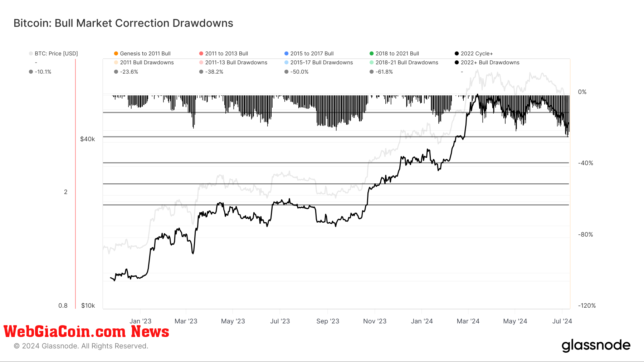The width and height of the screenshot is (644, 362).
Task: Click the blue 2015 to 2017 Bull dot
Action: pyautogui.click(x=286, y=54)
